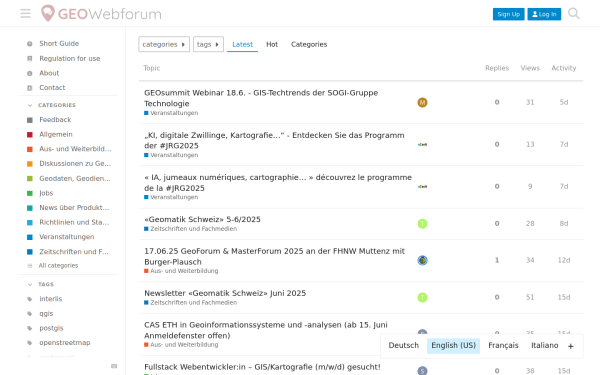Viewport: 600px width, 375px height.
Task: Open the Fullstack Webentwickler:in topic
Action: click(x=262, y=367)
